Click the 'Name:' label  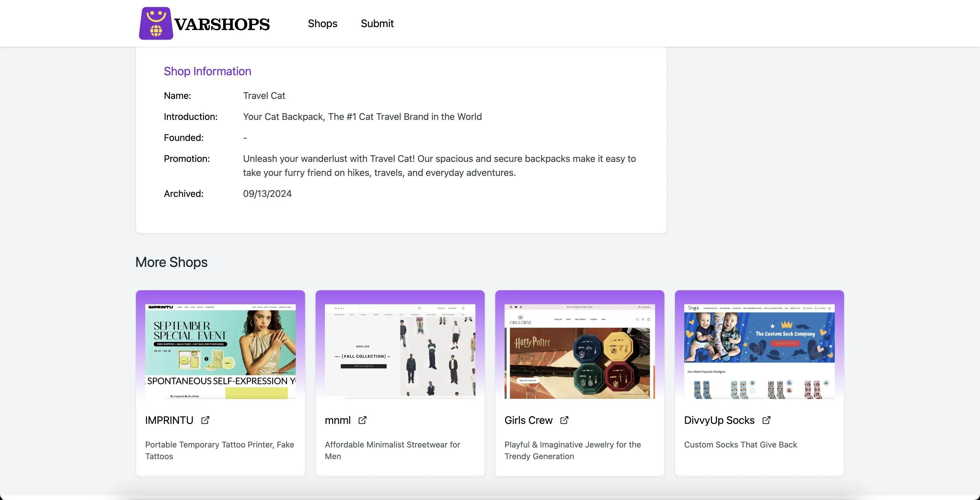177,95
